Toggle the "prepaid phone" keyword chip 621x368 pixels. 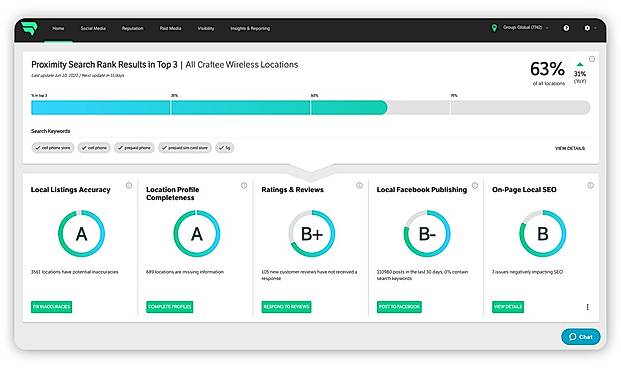point(134,148)
